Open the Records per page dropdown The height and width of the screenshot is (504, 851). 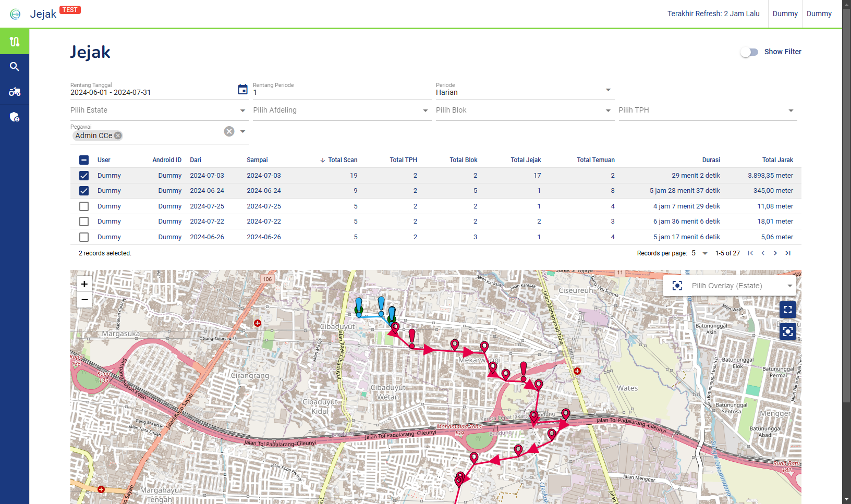[x=699, y=253]
